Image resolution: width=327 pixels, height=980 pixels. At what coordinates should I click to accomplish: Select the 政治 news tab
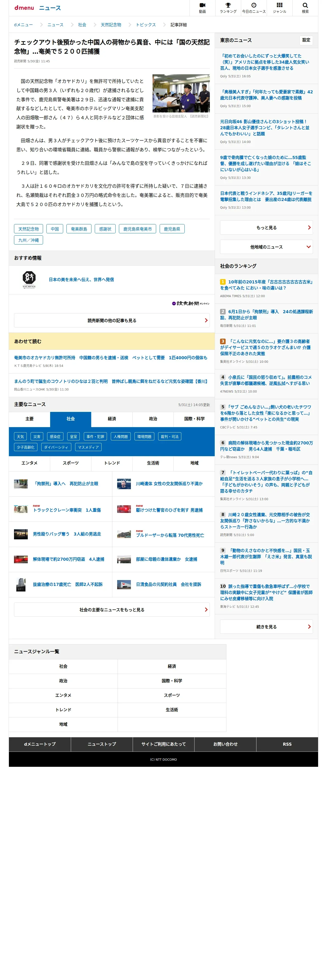[x=153, y=419]
